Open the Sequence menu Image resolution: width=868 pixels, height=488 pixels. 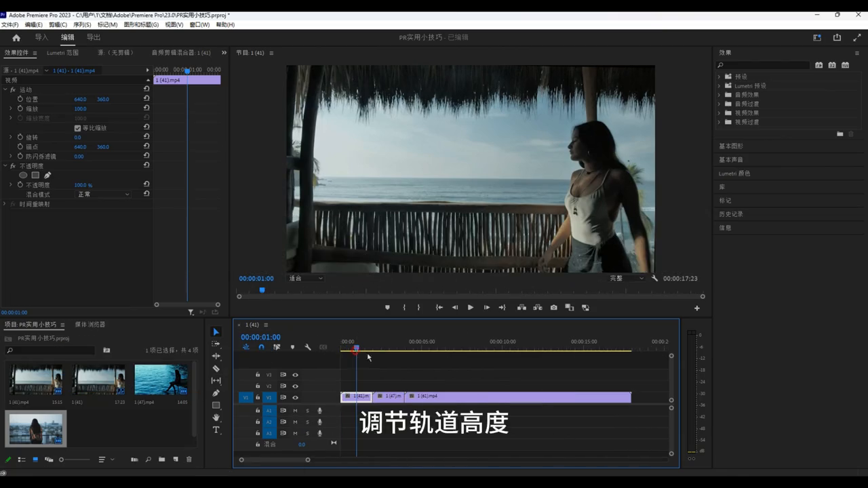tap(82, 24)
